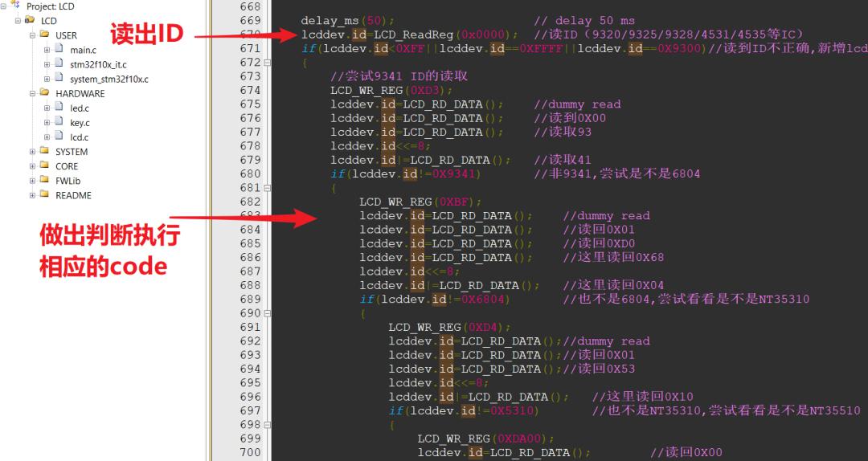Select the led.c file icon
Image resolution: width=868 pixels, height=461 pixels.
[59, 108]
